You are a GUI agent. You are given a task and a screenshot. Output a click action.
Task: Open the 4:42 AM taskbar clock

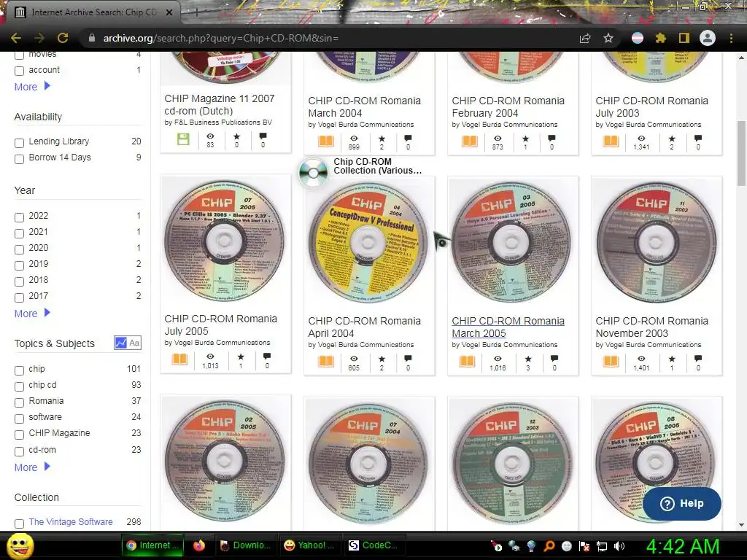point(683,546)
